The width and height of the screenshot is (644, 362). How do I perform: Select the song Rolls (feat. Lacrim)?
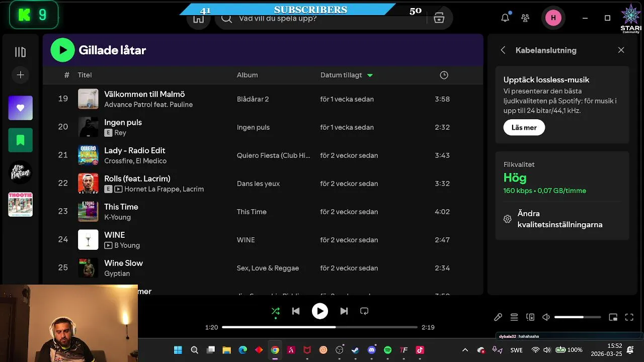[x=137, y=178]
